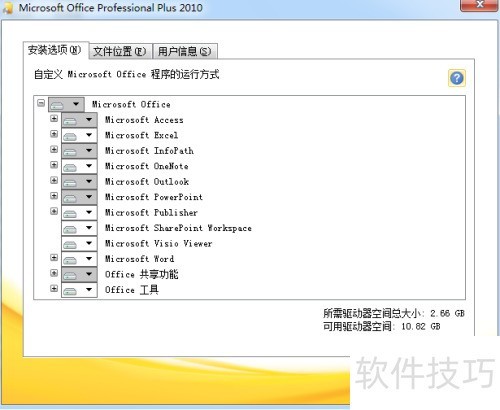Select Microsoft SharePoint Workspace label
The image size is (500, 410).
point(178,228)
